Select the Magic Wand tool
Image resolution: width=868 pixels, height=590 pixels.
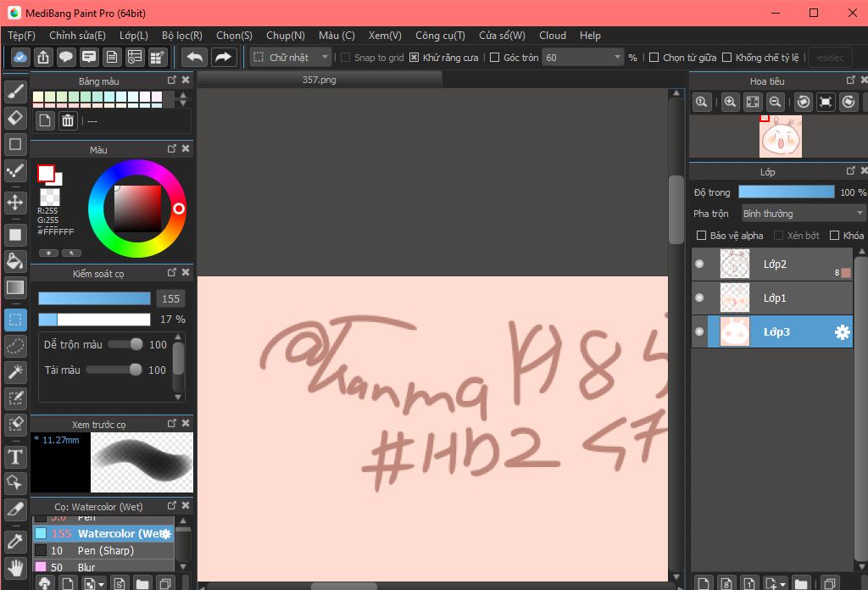point(15,372)
